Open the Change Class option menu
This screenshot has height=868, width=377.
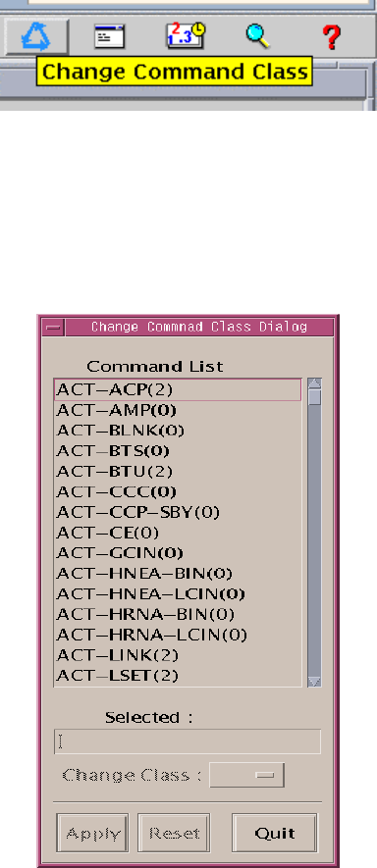pos(246,775)
